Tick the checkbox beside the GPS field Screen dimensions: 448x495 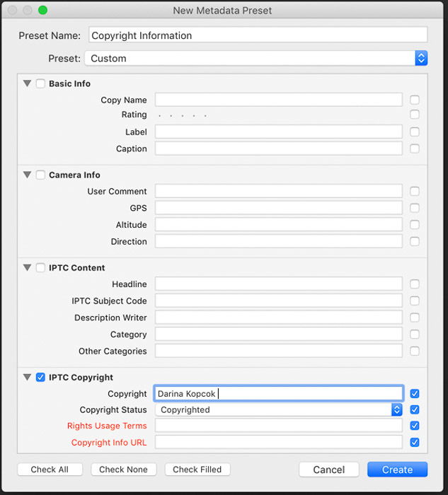coord(415,208)
